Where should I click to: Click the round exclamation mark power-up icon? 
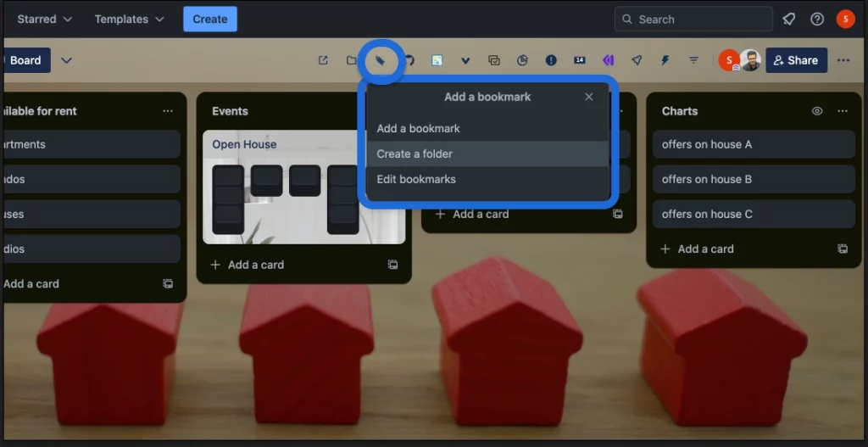point(551,60)
